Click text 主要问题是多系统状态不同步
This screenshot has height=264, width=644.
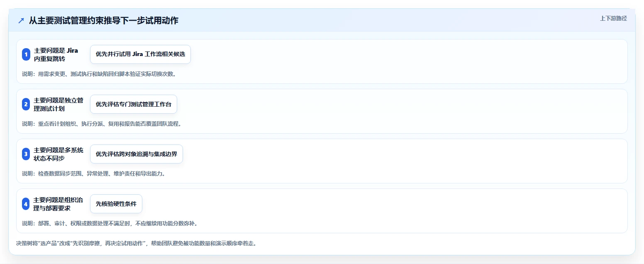[x=59, y=154]
